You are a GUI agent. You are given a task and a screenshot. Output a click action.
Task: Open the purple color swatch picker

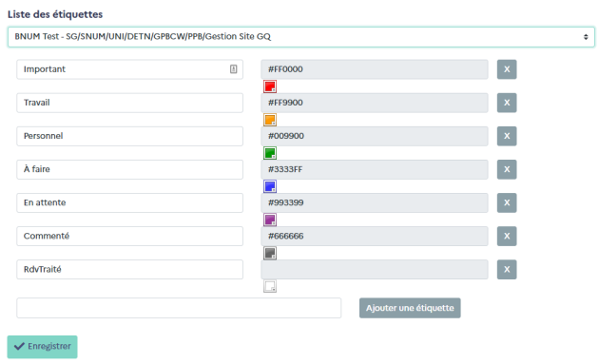coord(270,220)
